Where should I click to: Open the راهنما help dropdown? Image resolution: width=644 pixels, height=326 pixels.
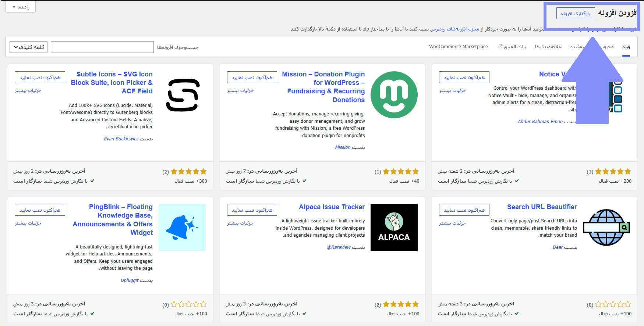[21, 7]
